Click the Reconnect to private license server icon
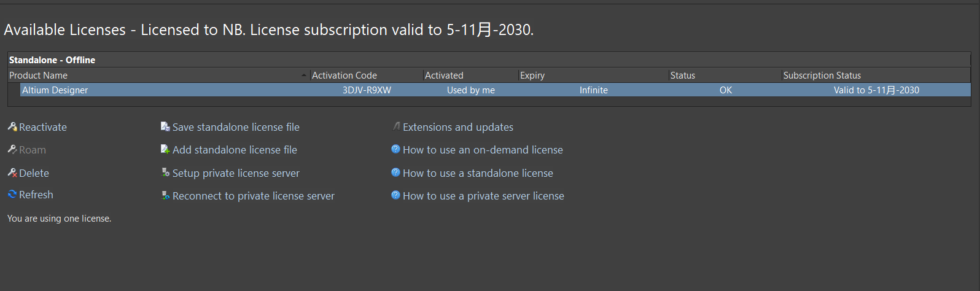Screen dimensions: 980x291 165,195
